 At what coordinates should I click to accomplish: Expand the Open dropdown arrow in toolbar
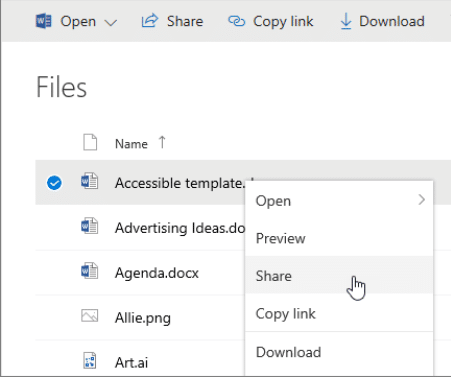111,23
